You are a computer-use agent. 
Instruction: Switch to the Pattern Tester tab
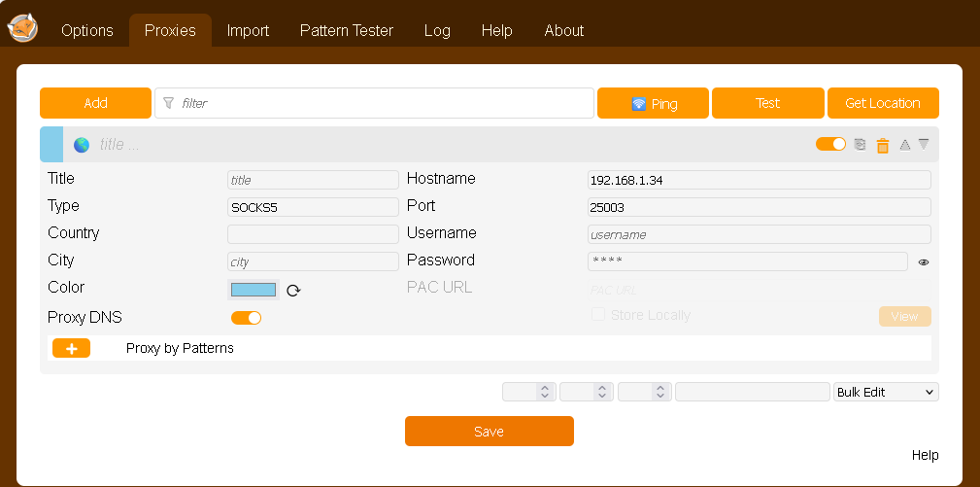click(346, 30)
